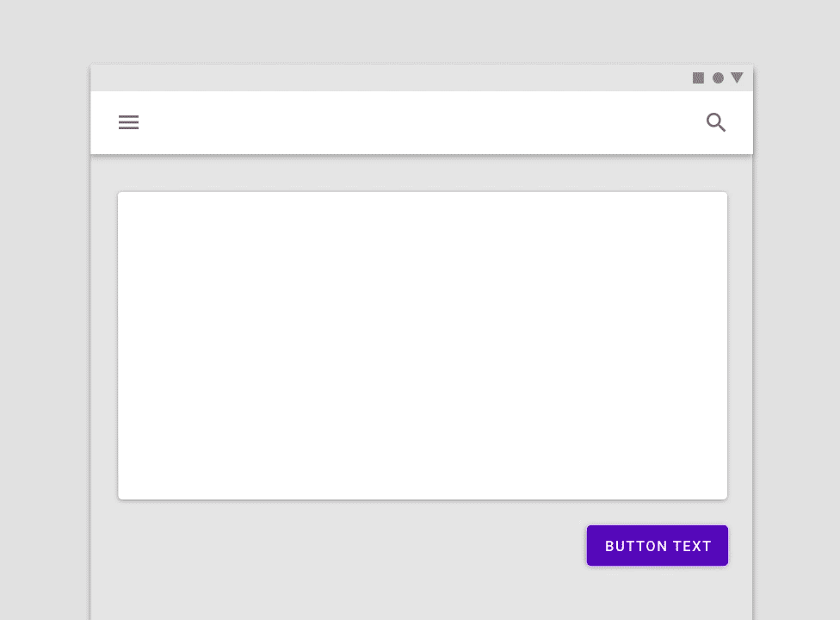Click the triangle status bar icon
840x620 pixels.
point(737,77)
